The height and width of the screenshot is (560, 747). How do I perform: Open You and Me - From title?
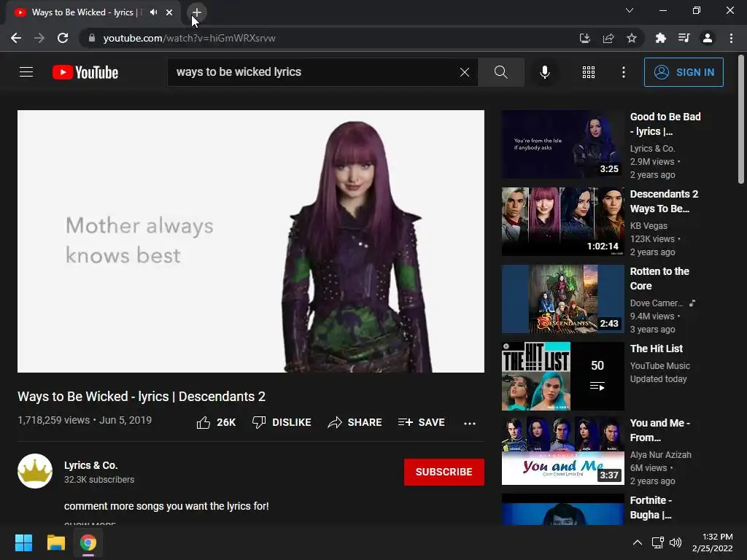click(x=659, y=430)
